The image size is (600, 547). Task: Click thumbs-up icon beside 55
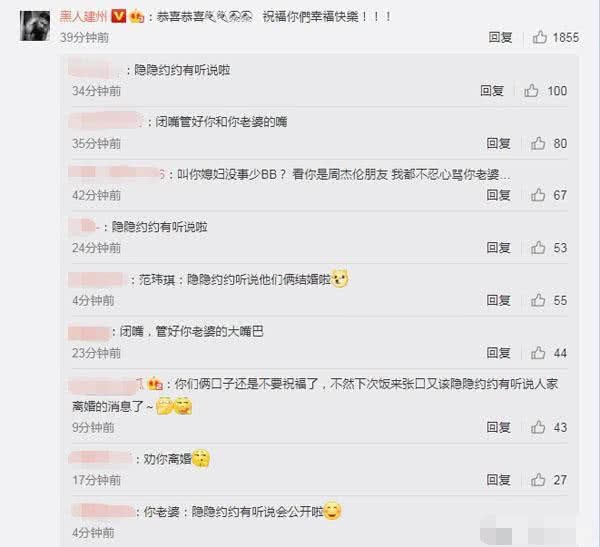[538, 300]
